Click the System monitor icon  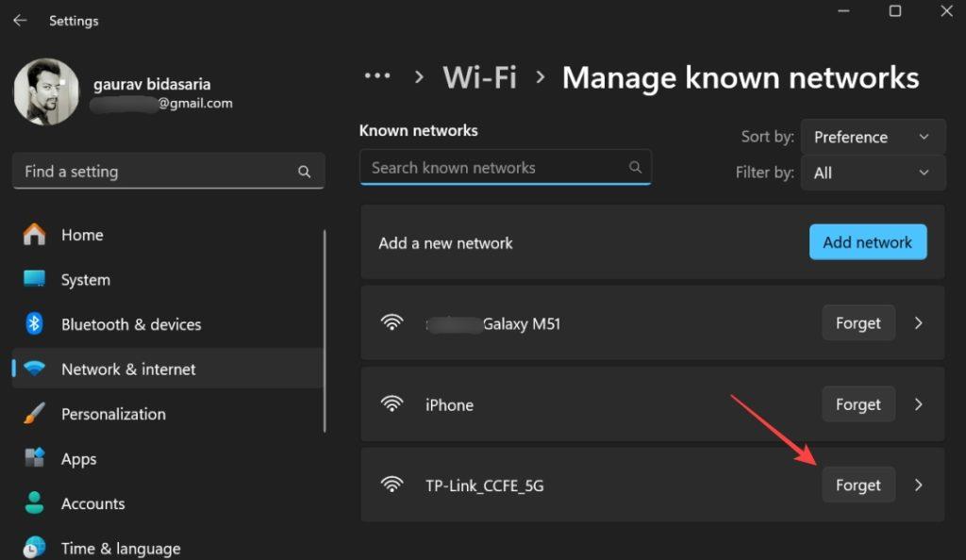[35, 279]
